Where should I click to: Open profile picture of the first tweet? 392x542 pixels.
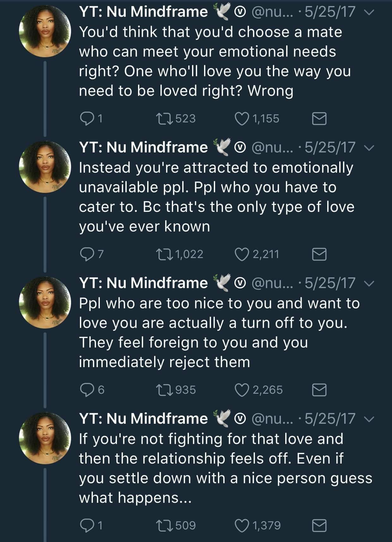[45, 31]
